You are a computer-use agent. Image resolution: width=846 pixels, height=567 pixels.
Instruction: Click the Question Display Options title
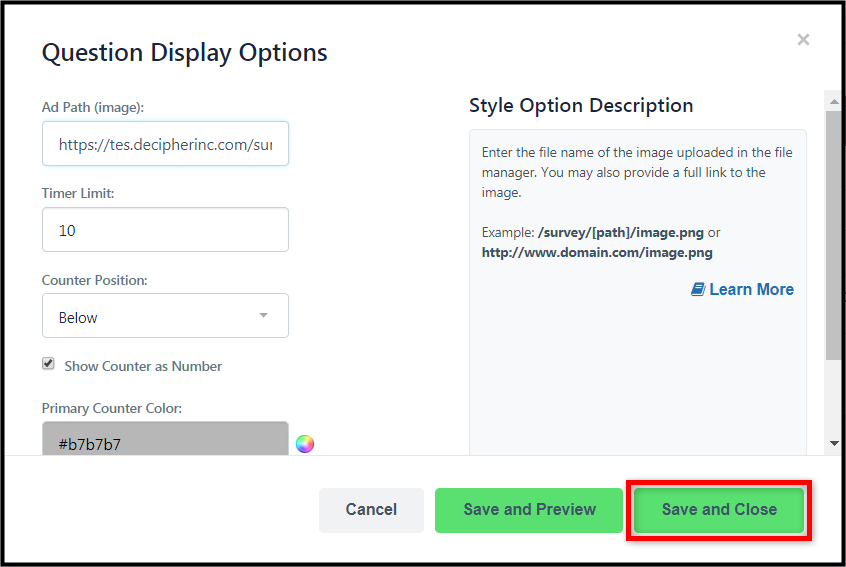point(185,53)
